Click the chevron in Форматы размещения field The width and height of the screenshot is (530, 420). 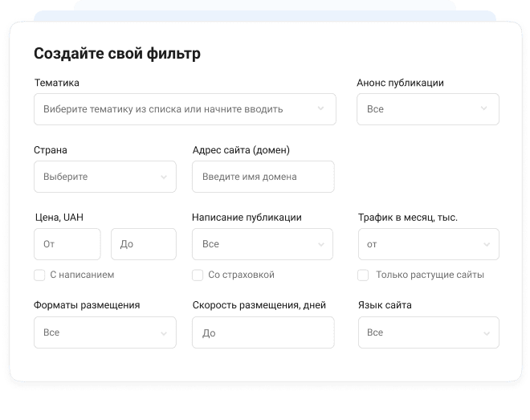click(x=163, y=332)
